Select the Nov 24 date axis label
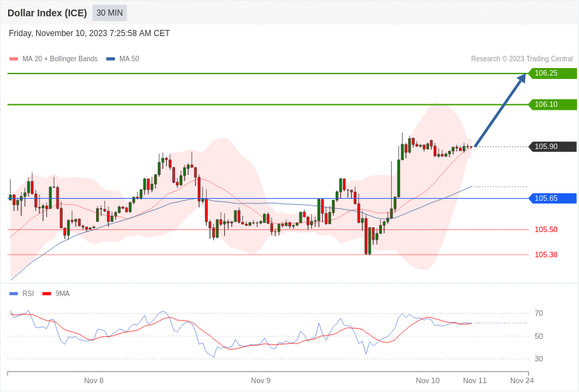Viewport: 579px width, 392px height. tap(522, 380)
